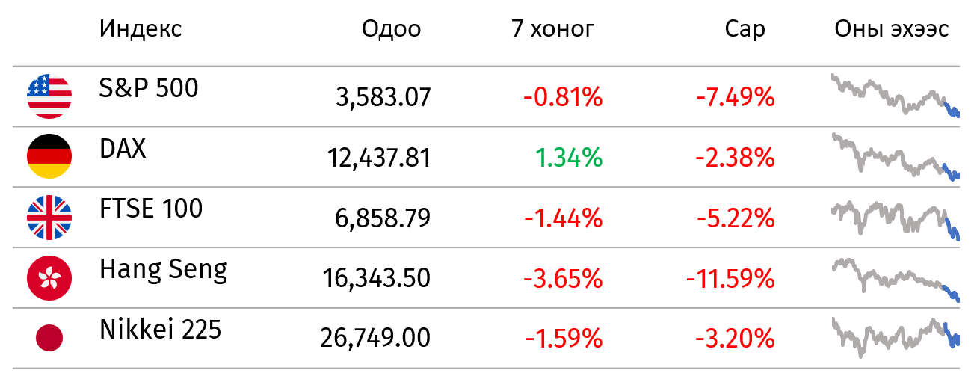Sort by the Одоо column header

pos(391,29)
